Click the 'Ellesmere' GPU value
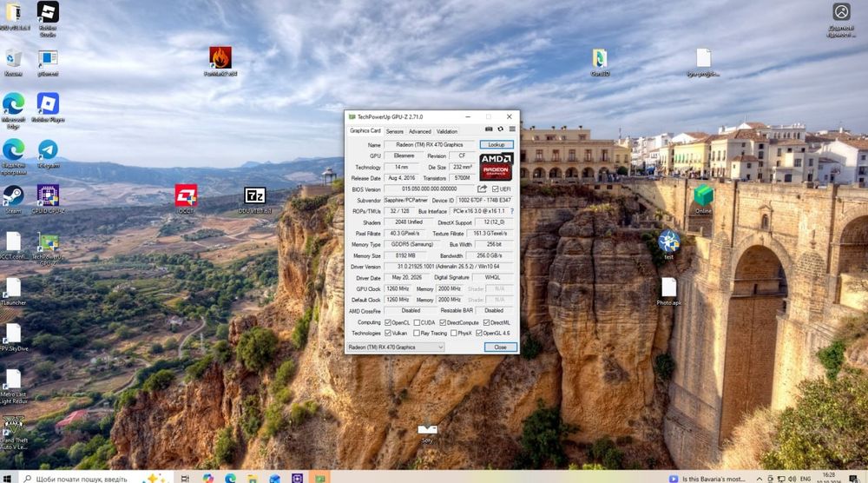 [404, 155]
